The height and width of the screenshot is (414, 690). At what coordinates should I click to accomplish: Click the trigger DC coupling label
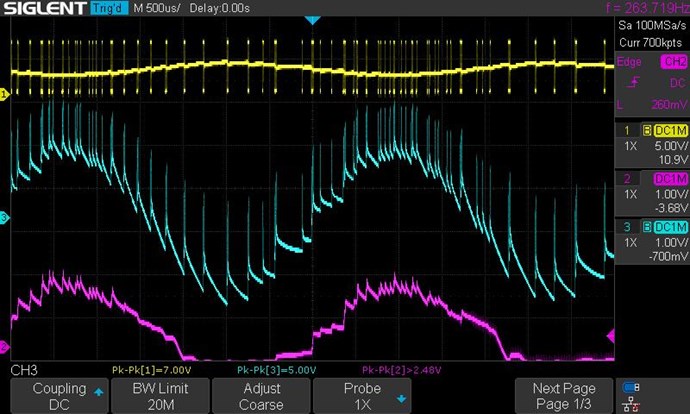click(x=678, y=83)
